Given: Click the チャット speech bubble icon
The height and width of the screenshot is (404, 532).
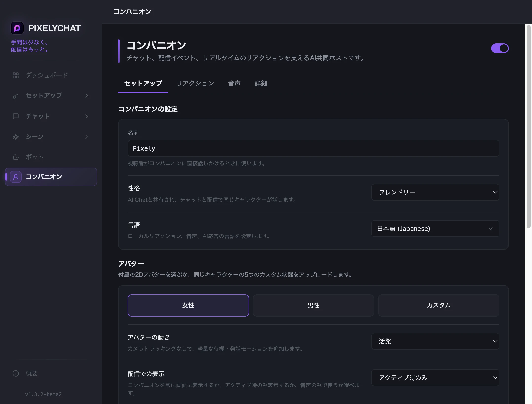Looking at the screenshot, I should tap(16, 116).
